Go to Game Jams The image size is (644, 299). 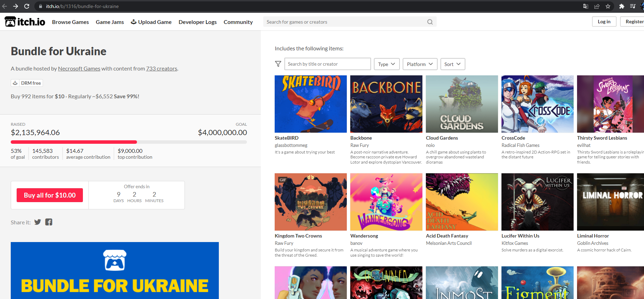tap(110, 22)
